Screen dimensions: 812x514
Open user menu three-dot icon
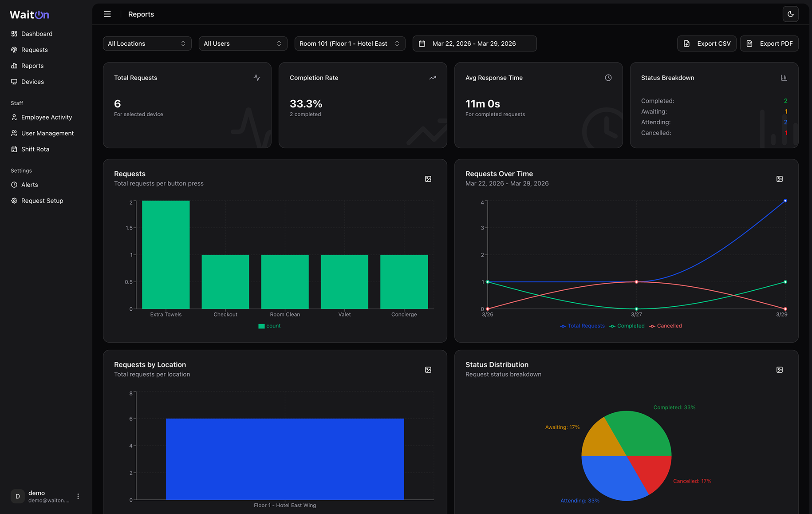tap(78, 496)
